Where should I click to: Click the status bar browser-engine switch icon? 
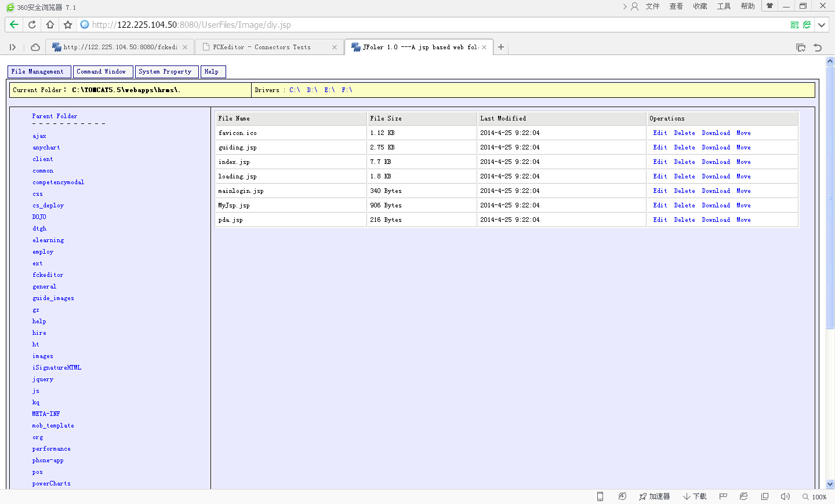tap(743, 496)
